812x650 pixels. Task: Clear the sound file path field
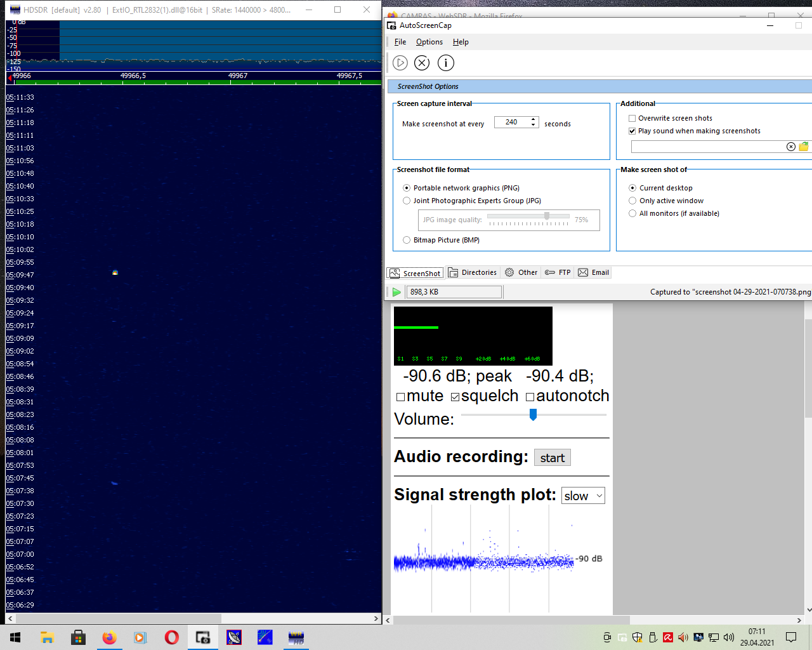pos(791,147)
